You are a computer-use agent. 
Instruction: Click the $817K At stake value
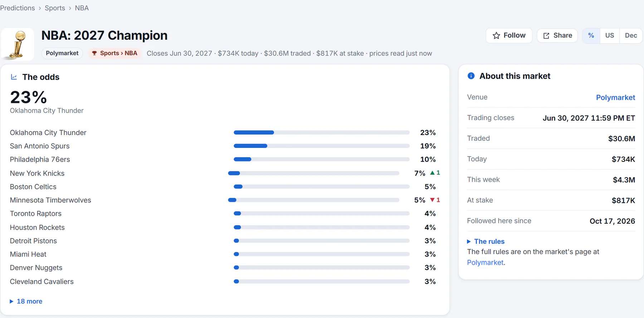(623, 200)
